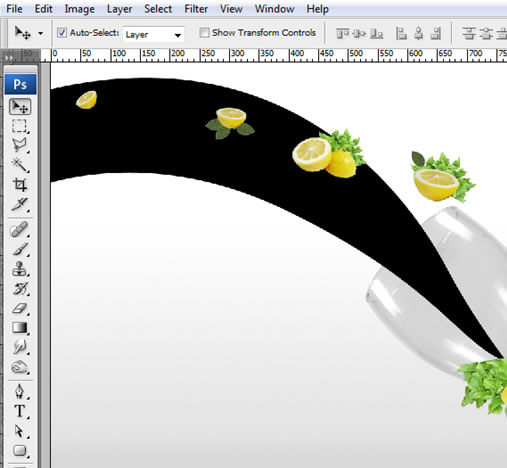Viewport: 507px width, 468px height.
Task: Choose the Polygonal Lasso tool
Action: click(x=19, y=145)
